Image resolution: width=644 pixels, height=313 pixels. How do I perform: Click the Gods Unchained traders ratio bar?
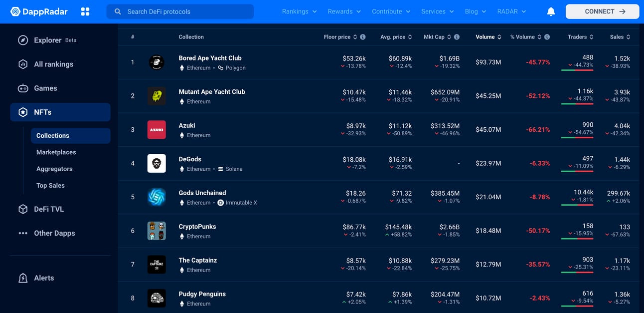(577, 205)
